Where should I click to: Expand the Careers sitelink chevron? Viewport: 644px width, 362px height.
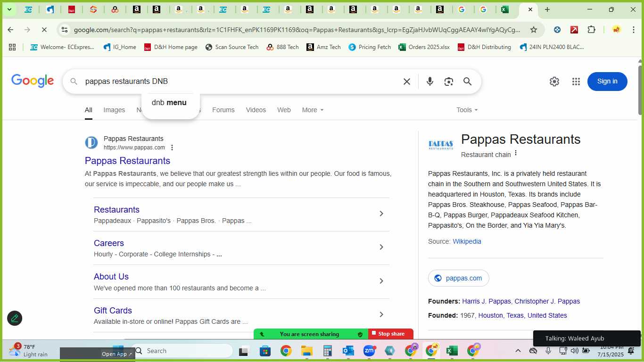click(381, 247)
